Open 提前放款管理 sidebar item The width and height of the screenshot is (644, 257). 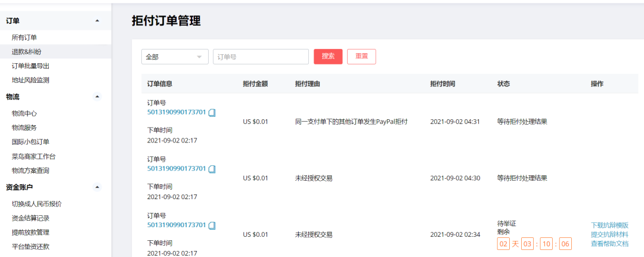[x=31, y=233]
